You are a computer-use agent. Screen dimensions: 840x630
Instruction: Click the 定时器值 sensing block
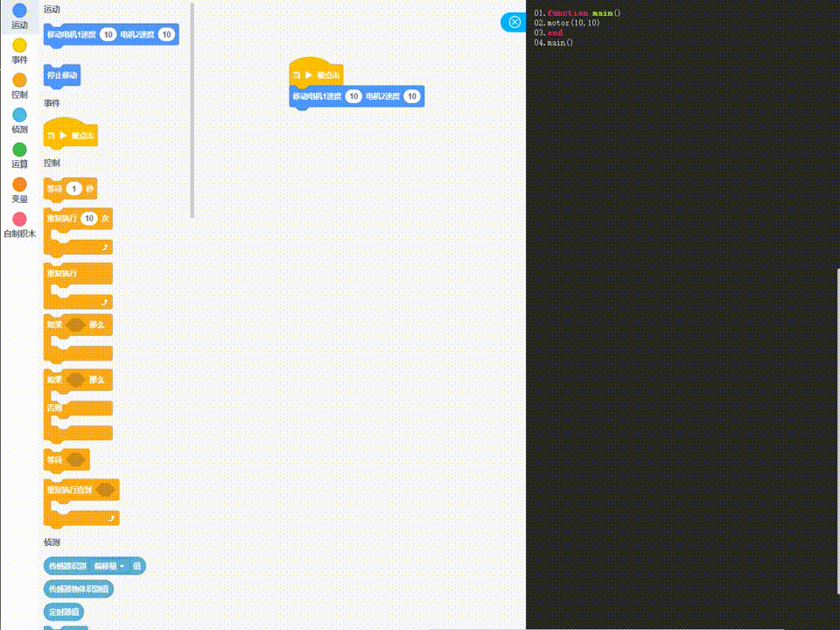click(65, 612)
